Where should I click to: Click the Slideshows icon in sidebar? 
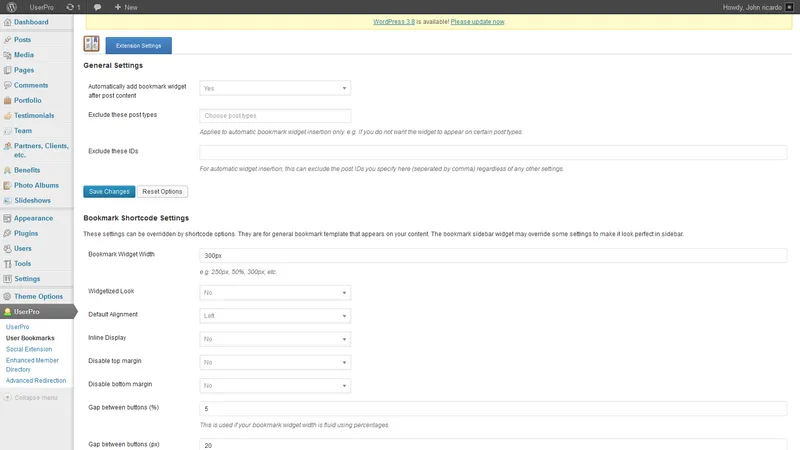(x=7, y=201)
